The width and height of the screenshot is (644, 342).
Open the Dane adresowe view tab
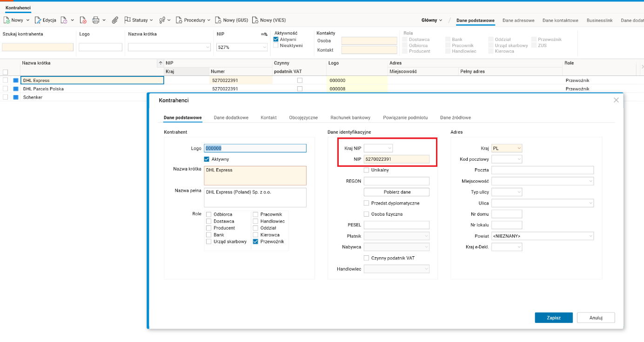518,21
